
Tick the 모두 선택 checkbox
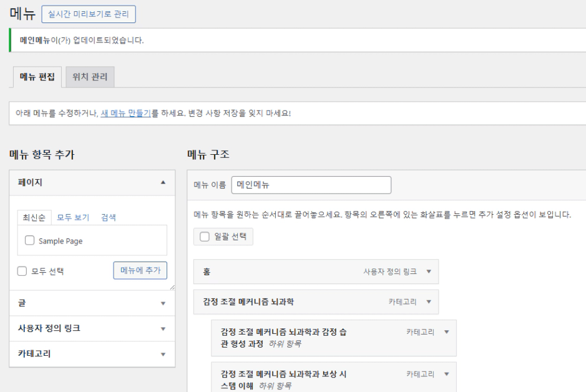22,271
